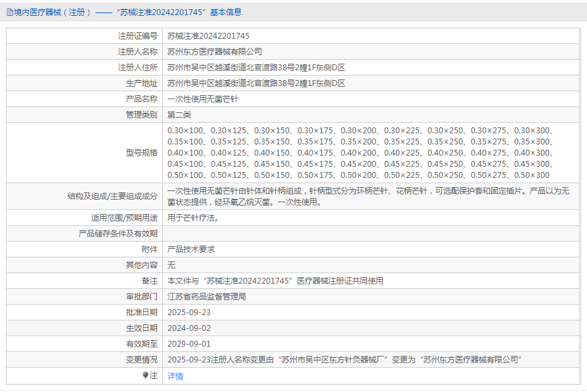This screenshot has height=392, width=587.
Task: Click the 批准日期 label
Action: tap(142, 313)
